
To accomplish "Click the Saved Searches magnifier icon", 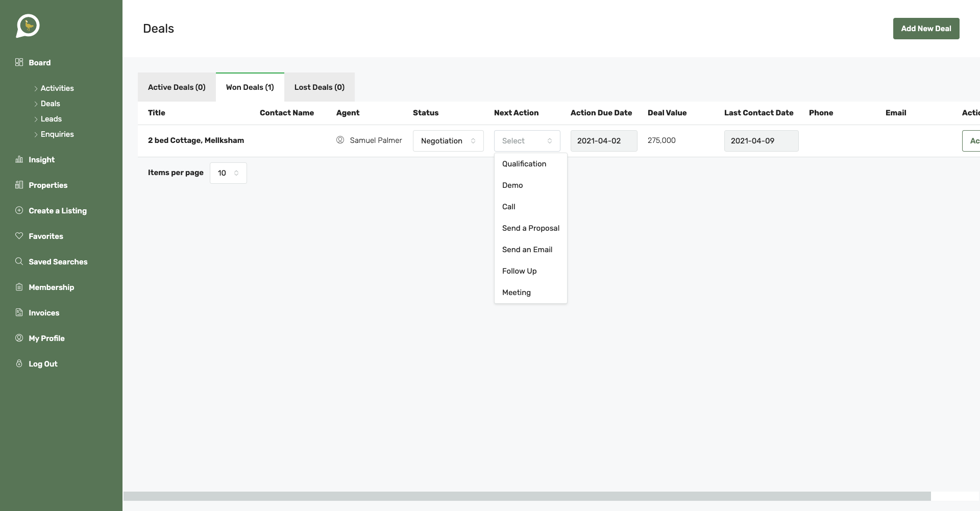I will [19, 261].
